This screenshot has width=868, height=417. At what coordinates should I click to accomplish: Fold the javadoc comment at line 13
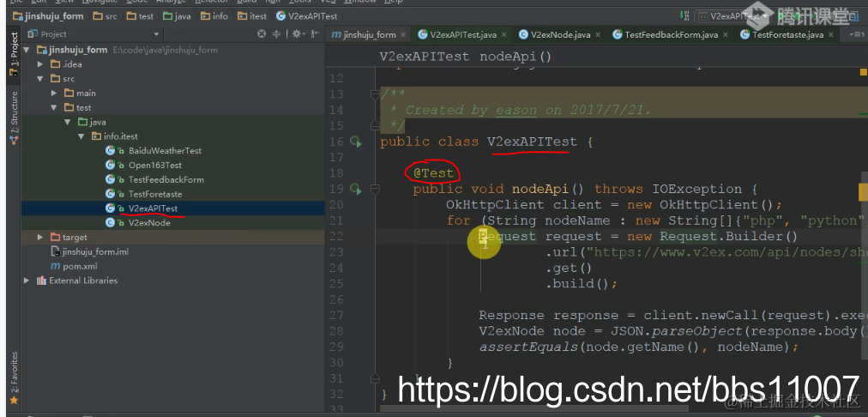(x=375, y=94)
